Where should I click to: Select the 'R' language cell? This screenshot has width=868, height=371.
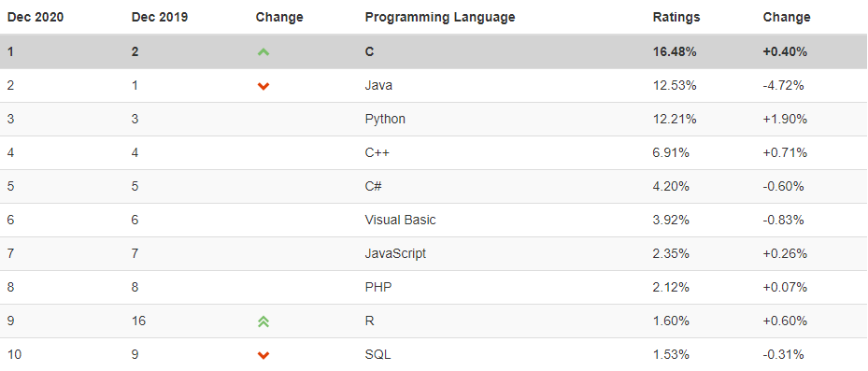[370, 321]
